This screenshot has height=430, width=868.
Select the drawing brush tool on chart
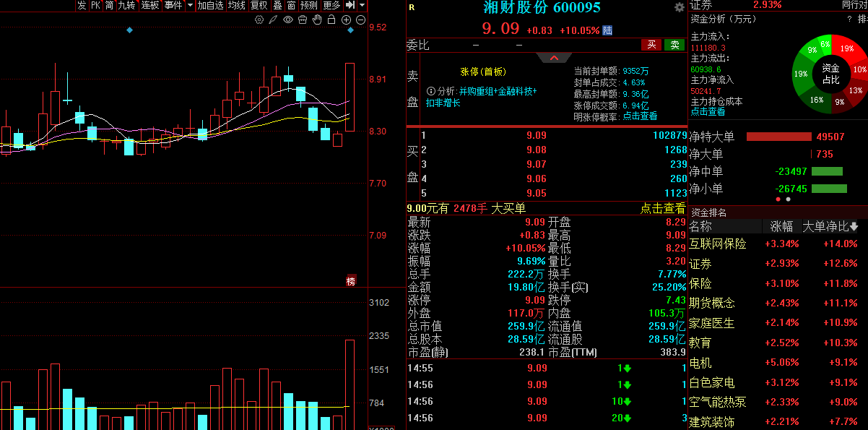[x=273, y=20]
